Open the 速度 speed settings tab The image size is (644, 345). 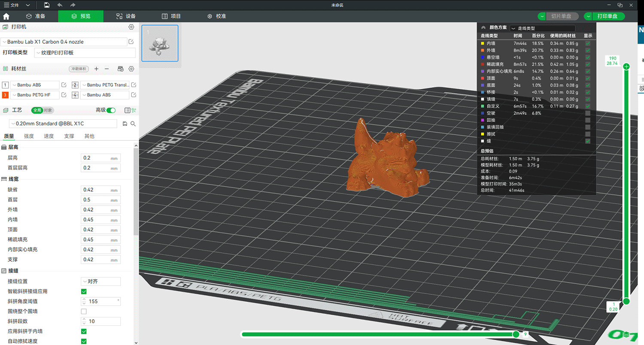[49, 136]
